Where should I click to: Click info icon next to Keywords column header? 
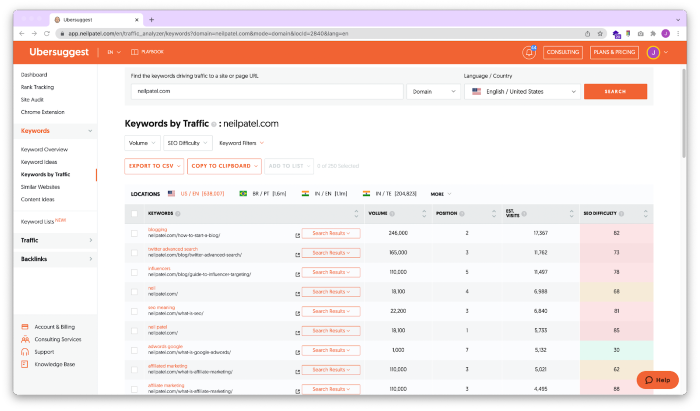pyautogui.click(x=178, y=214)
